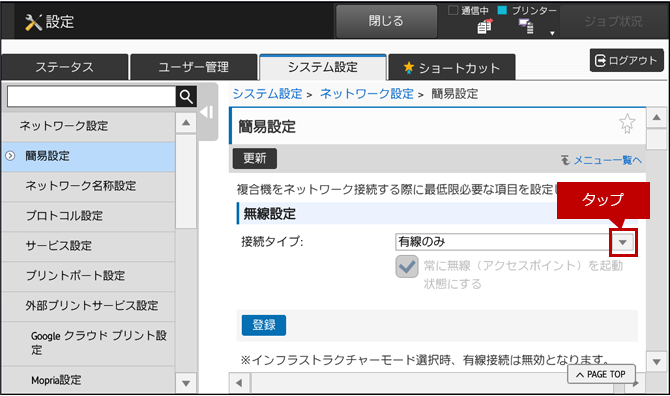Open the ユーザー管理 tab
This screenshot has height=396, width=670.
click(194, 67)
